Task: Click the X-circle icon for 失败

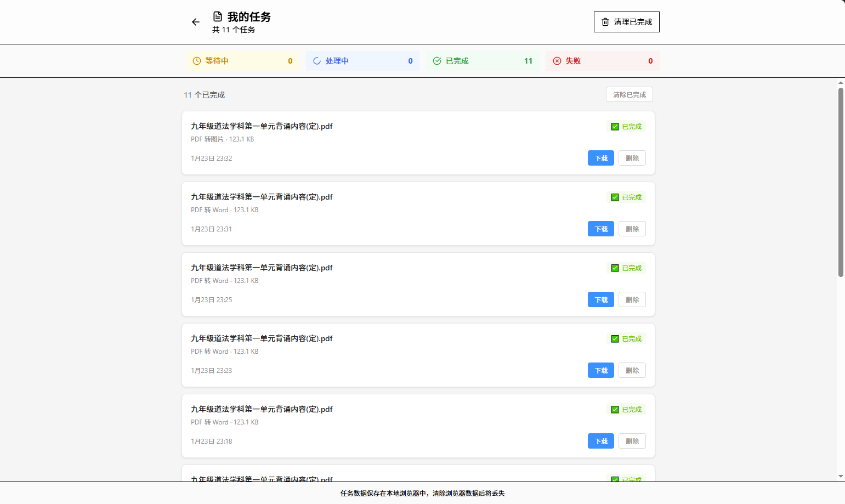Action: coord(557,61)
